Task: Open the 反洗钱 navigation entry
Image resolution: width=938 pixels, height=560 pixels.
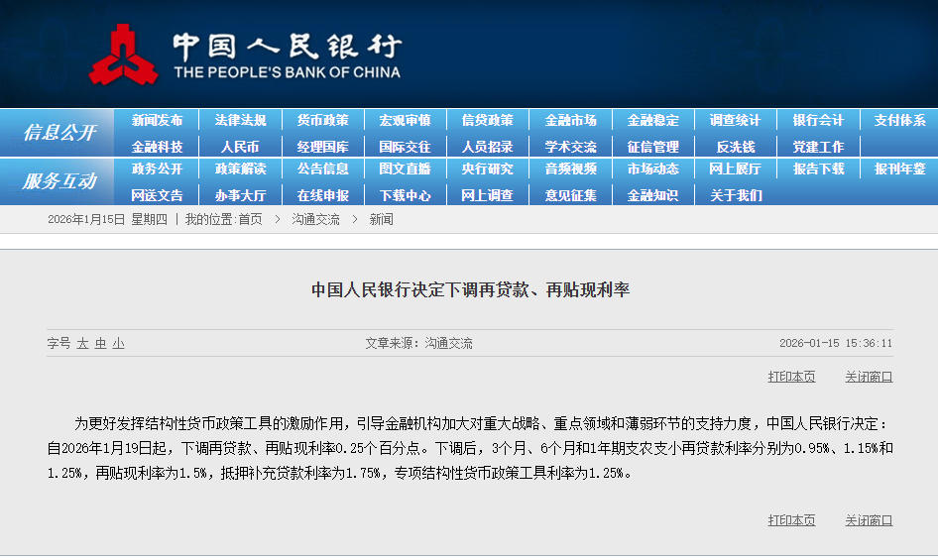Action: pos(735,146)
